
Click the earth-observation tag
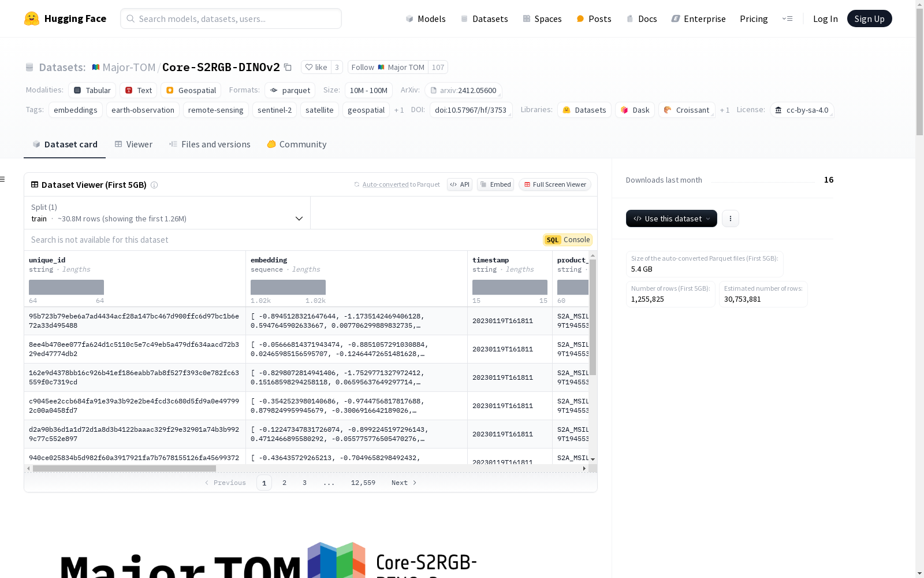[x=143, y=110]
